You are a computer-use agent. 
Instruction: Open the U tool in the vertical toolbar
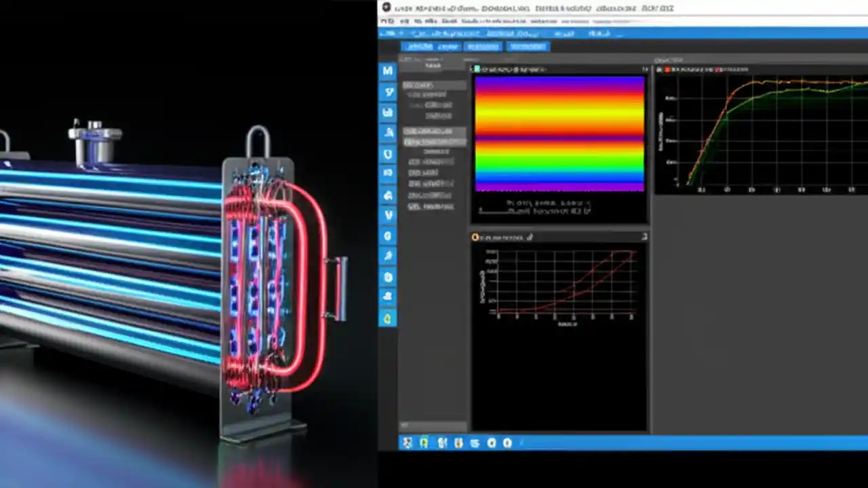[x=387, y=154]
